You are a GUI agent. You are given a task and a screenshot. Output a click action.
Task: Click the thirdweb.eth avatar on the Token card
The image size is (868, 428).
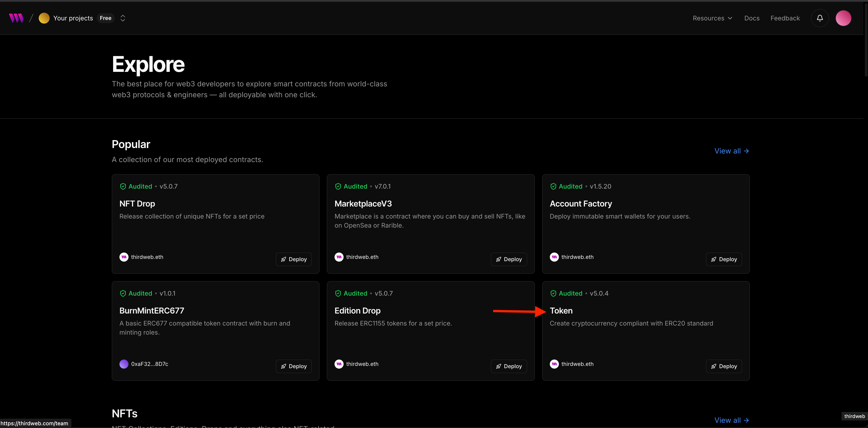[554, 364]
